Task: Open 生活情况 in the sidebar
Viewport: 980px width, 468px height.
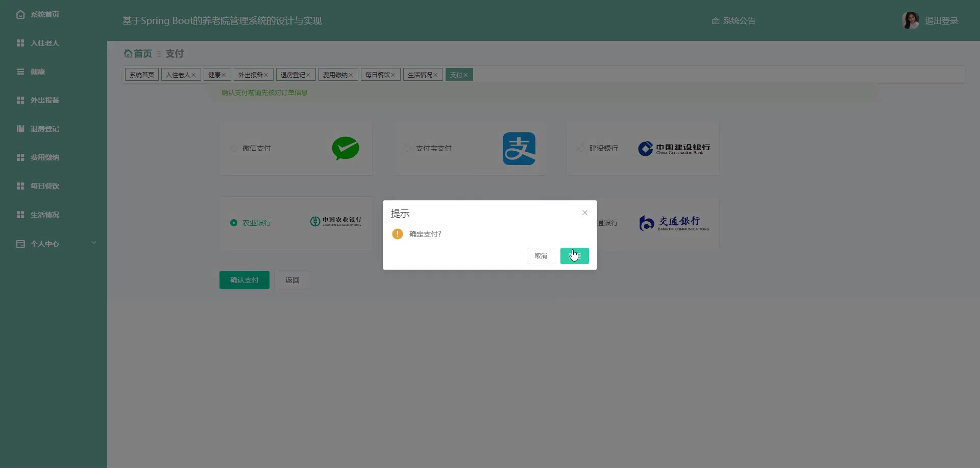Action: click(45, 215)
